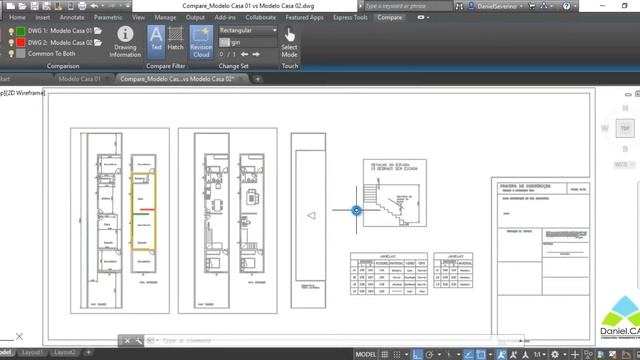Toggle the Hatch compare filter

coord(176,39)
